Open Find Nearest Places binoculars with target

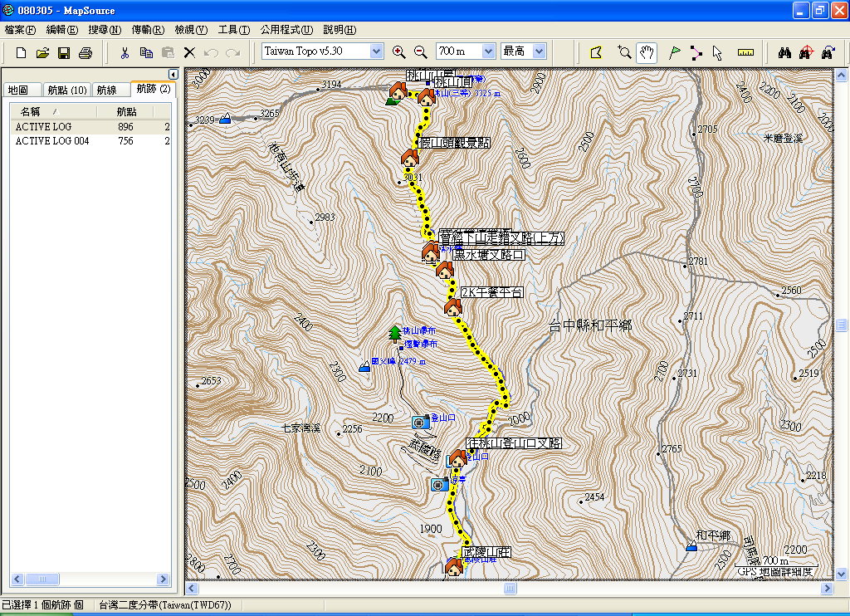806,52
